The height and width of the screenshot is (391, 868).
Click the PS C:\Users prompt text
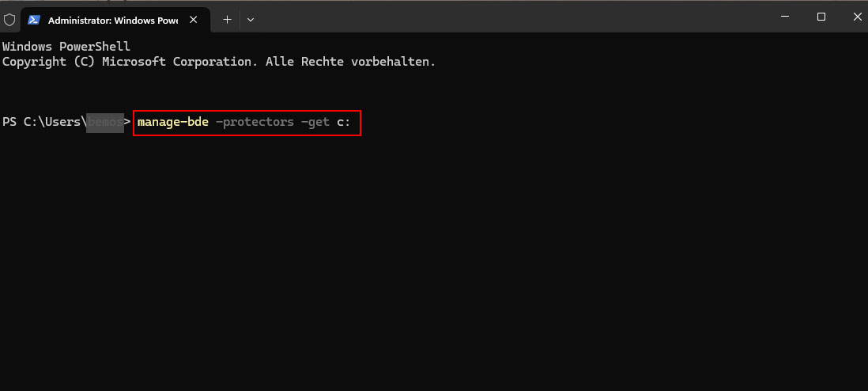(x=43, y=123)
